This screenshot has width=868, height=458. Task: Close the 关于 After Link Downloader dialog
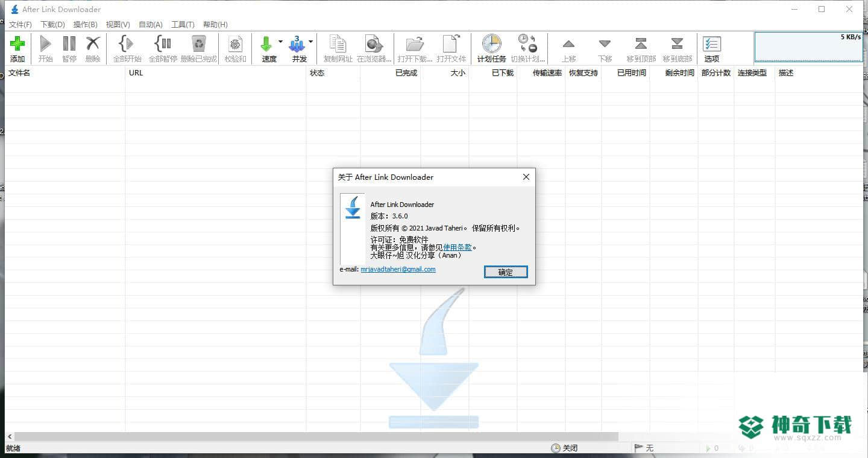pos(526,177)
